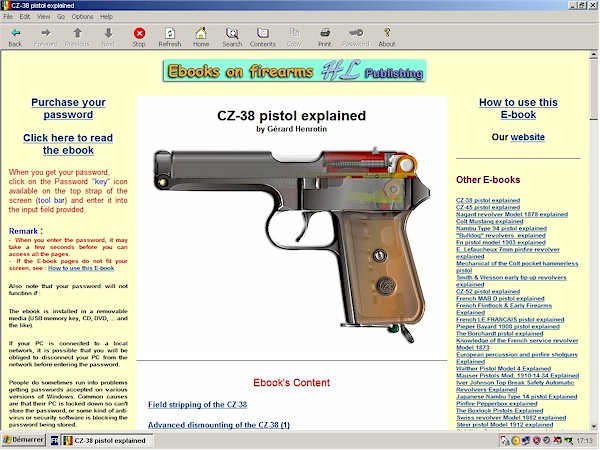Open Pinfire Pepperbox explained link
This screenshot has width=600, height=450.
click(x=497, y=404)
